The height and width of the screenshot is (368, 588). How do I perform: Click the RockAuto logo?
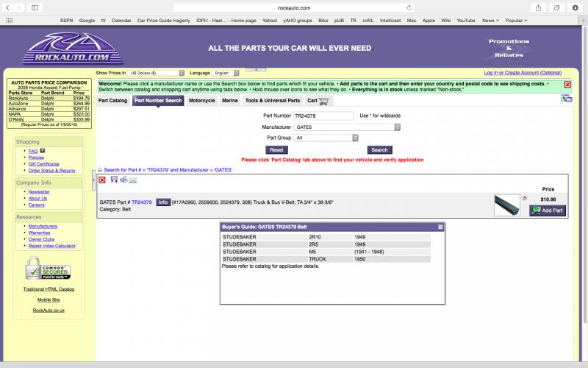(72, 47)
